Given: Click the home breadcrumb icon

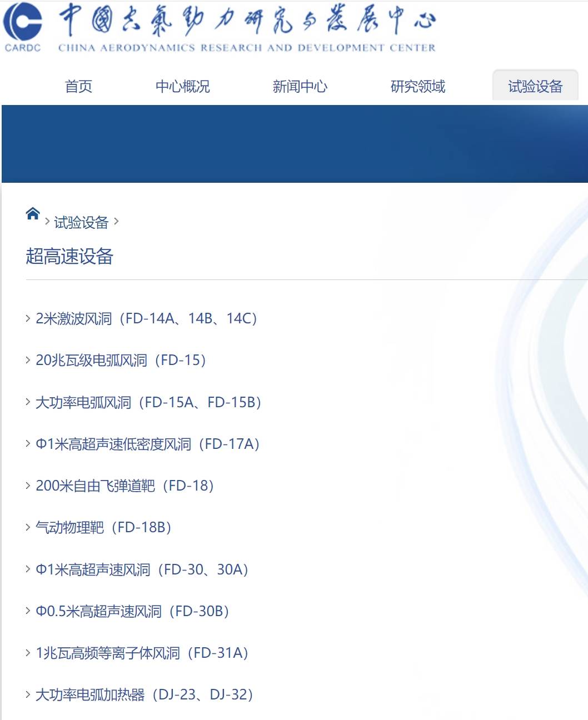Looking at the screenshot, I should tap(33, 214).
